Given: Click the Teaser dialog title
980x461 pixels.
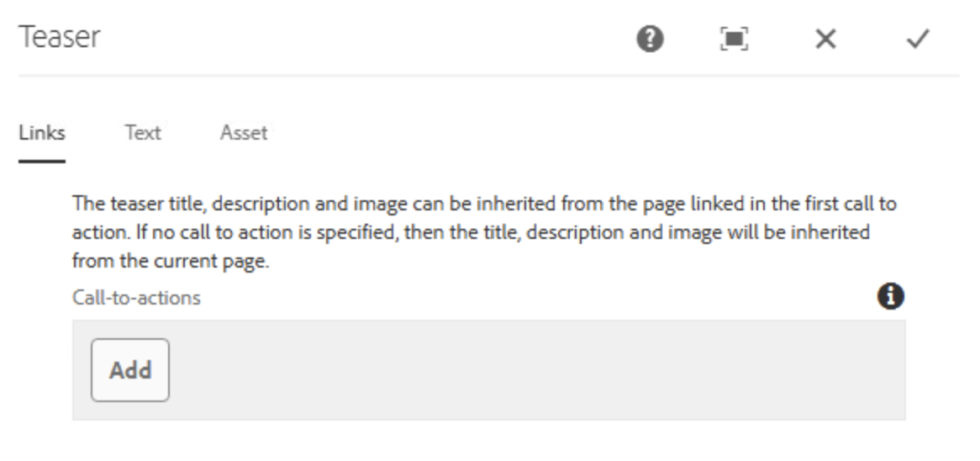Looking at the screenshot, I should click(60, 38).
